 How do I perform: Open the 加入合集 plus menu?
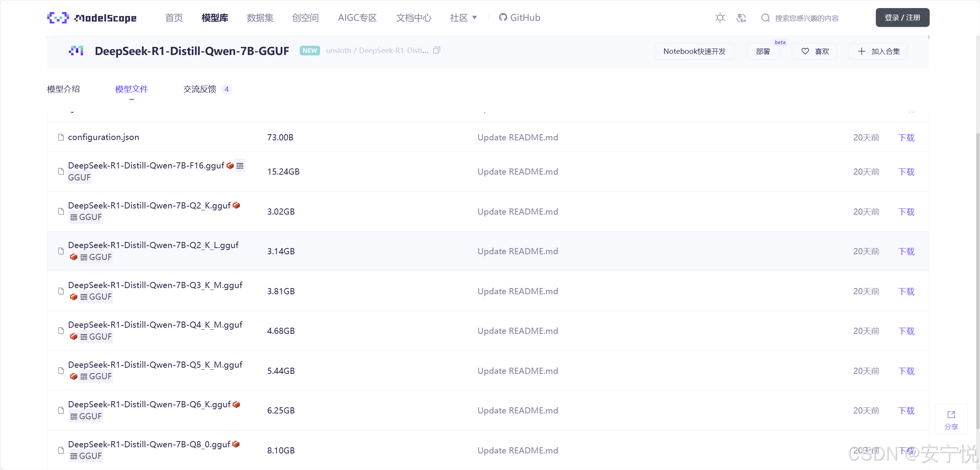pyautogui.click(x=878, y=51)
